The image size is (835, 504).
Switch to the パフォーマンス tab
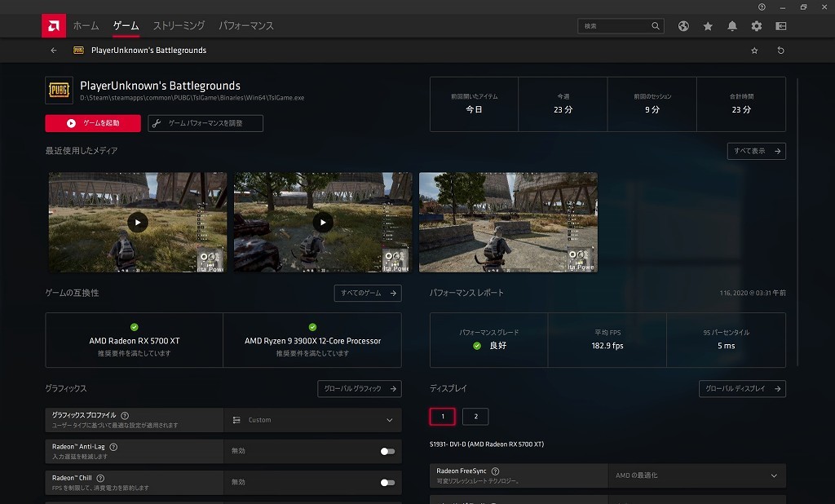pyautogui.click(x=246, y=26)
